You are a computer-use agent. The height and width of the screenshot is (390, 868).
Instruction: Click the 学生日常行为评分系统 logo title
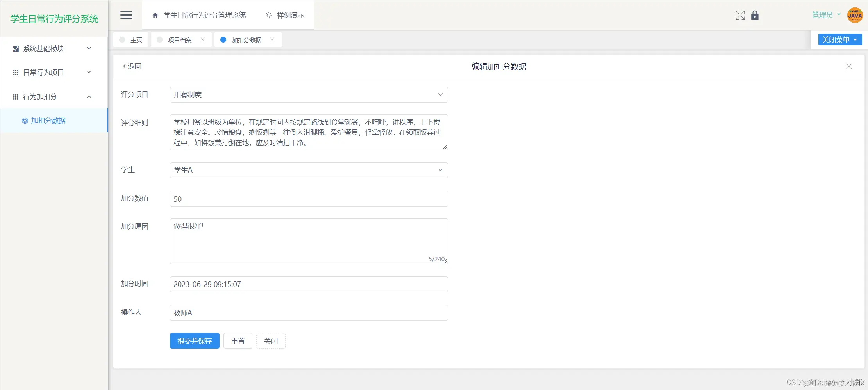tap(54, 19)
